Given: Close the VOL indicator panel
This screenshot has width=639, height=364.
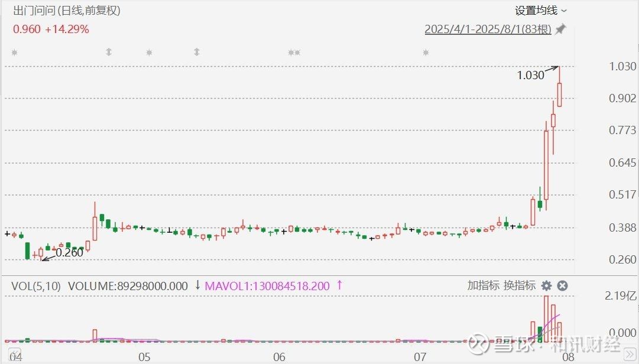Looking at the screenshot, I should 562,286.
